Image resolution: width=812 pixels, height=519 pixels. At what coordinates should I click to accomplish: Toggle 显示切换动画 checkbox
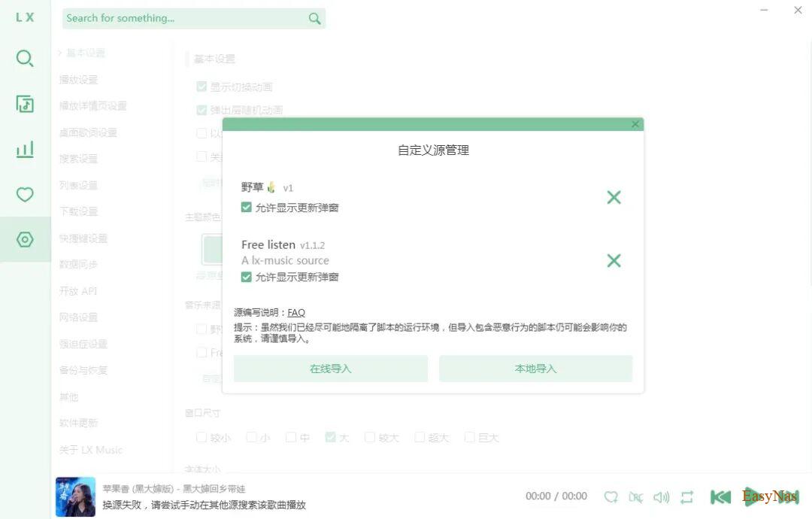pyautogui.click(x=202, y=86)
